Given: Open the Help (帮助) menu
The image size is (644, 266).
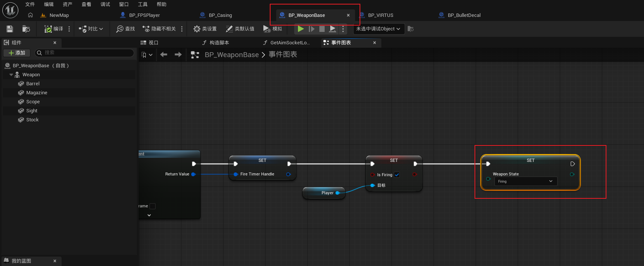Looking at the screenshot, I should pyautogui.click(x=162, y=5).
